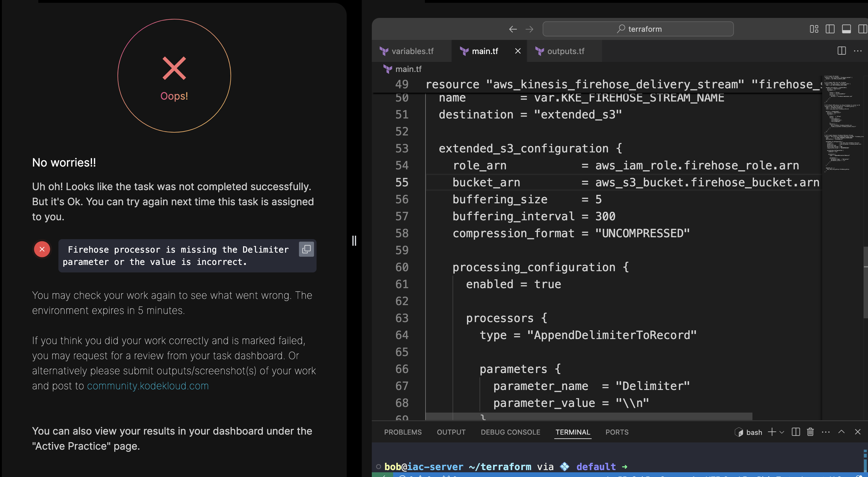Click the navigate back arrow
The height and width of the screenshot is (477, 868).
click(513, 29)
